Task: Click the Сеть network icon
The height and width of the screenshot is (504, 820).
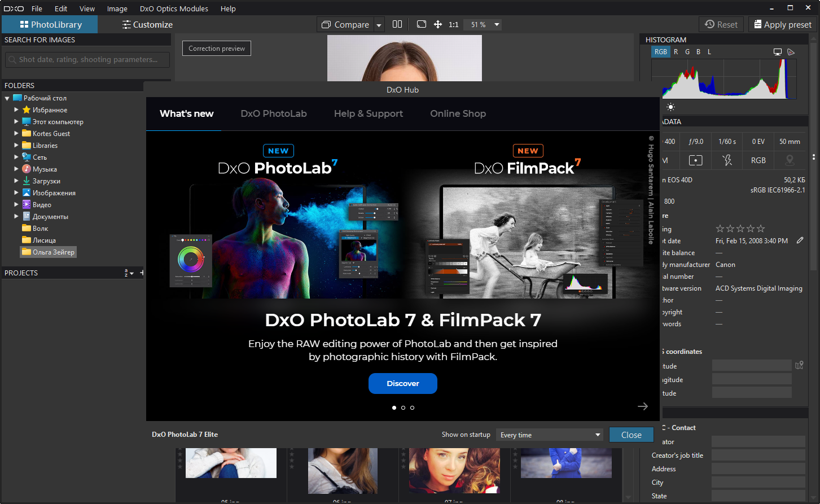Action: 27,157
